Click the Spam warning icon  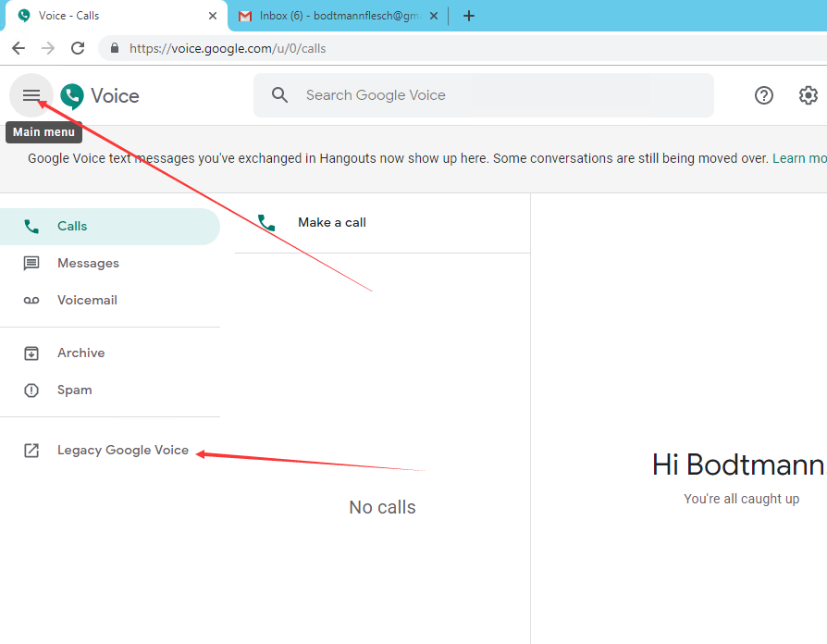31,390
